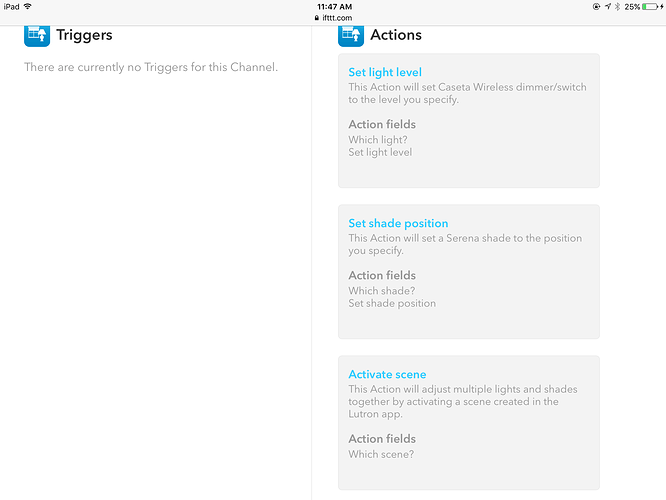Tap the orientation lock status icon

[596, 6]
